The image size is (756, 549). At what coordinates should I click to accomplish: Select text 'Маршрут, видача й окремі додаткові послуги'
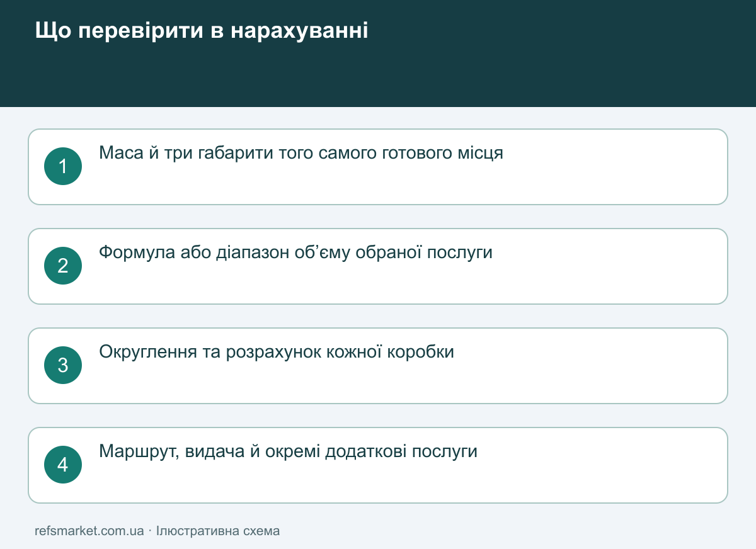point(288,451)
